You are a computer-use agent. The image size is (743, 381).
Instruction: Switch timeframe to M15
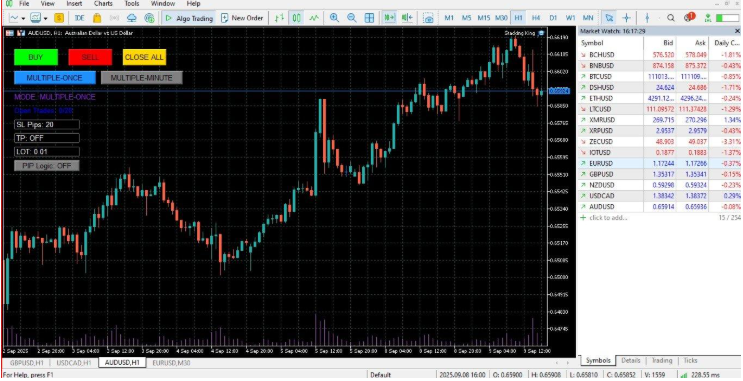pyautogui.click(x=484, y=18)
